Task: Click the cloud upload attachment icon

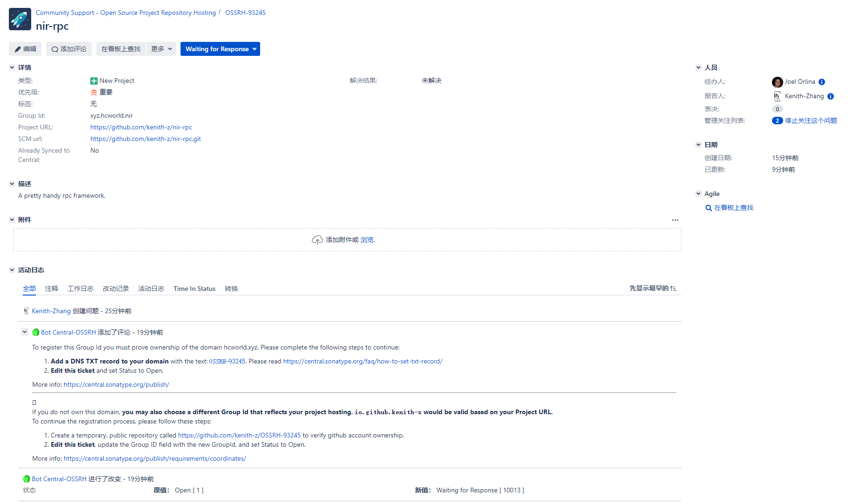Action: 317,240
